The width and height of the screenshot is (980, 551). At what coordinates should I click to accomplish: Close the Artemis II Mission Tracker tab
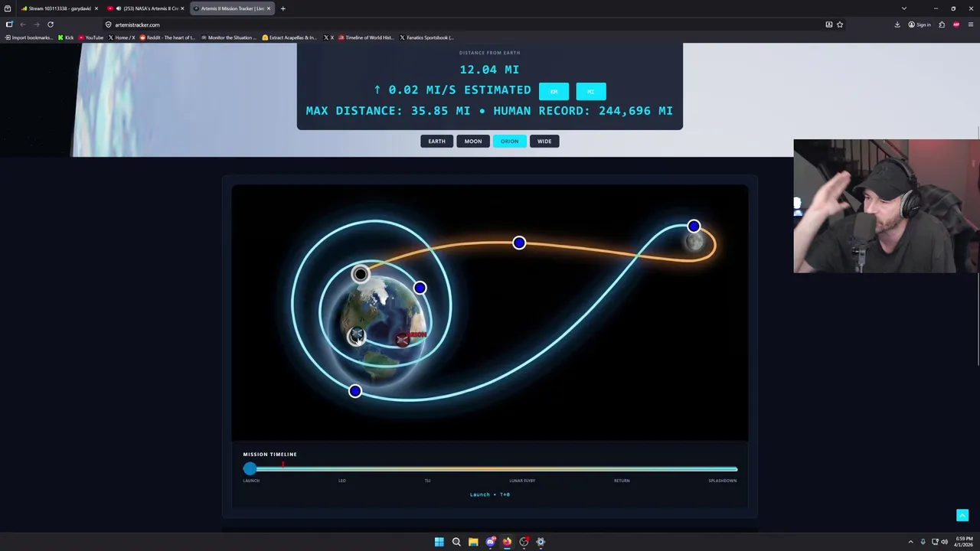click(269, 8)
